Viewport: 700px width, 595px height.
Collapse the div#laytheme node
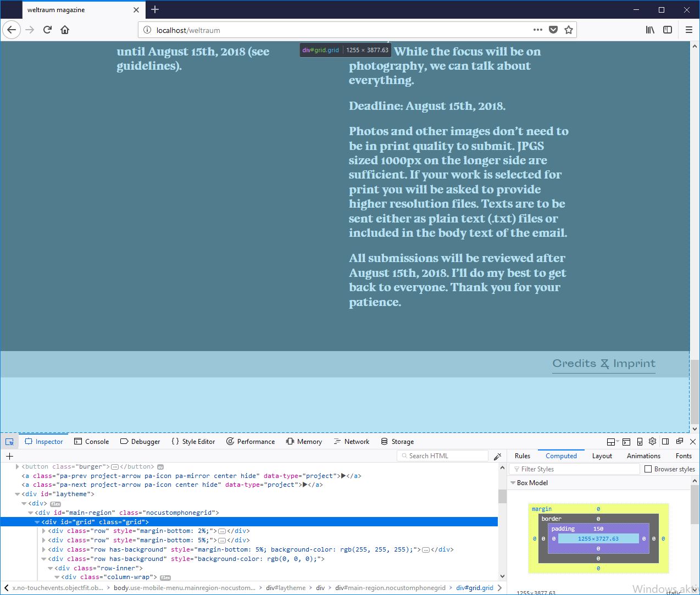point(18,494)
